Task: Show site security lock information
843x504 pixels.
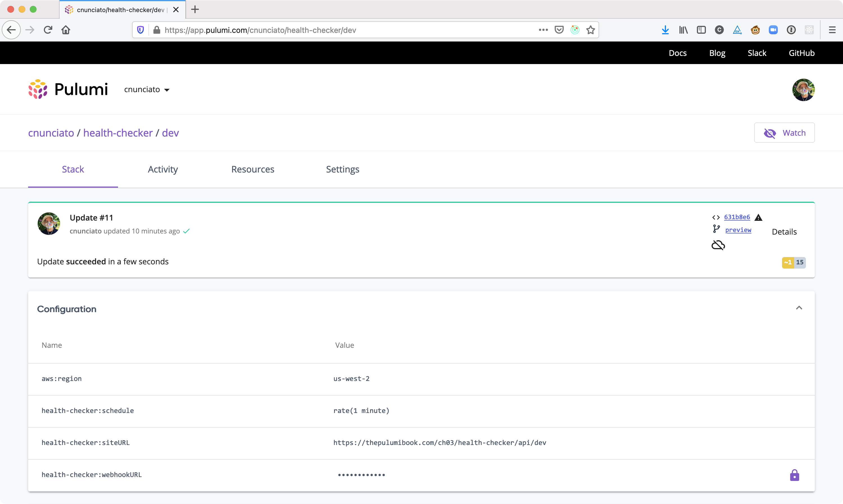Action: [157, 30]
